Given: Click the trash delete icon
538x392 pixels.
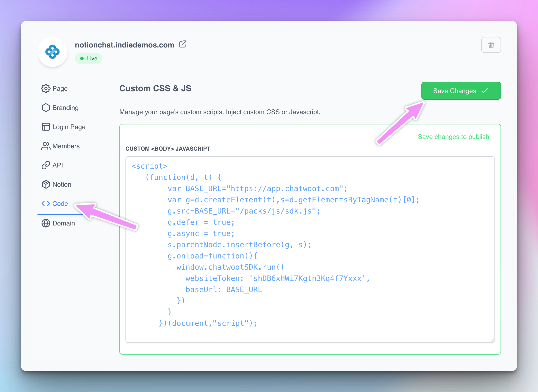Looking at the screenshot, I should (491, 45).
